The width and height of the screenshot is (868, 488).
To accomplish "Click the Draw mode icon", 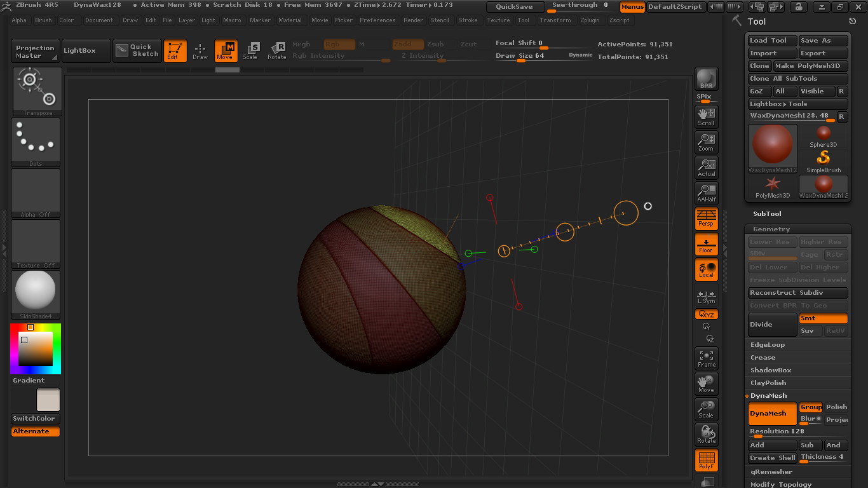I will click(x=200, y=50).
